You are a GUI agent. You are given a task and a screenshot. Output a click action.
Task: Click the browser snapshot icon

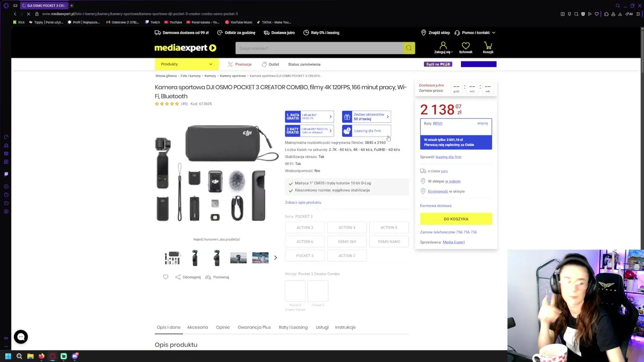pyautogui.click(x=576, y=14)
